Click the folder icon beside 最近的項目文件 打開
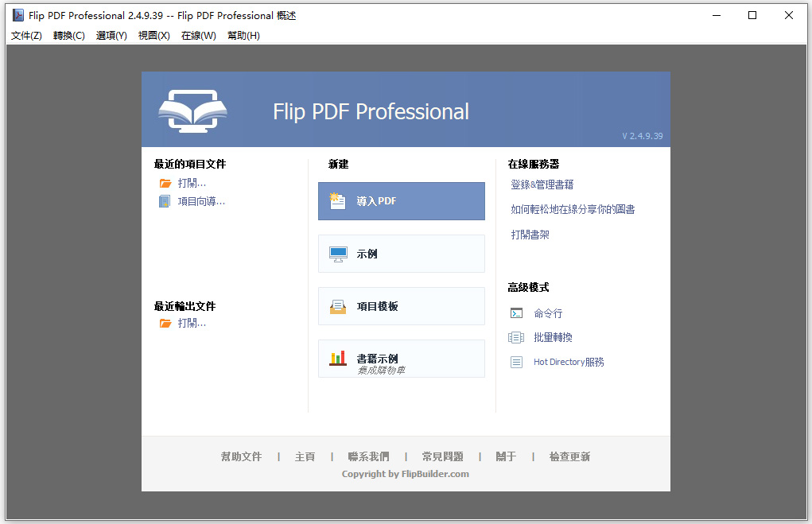 coord(165,182)
